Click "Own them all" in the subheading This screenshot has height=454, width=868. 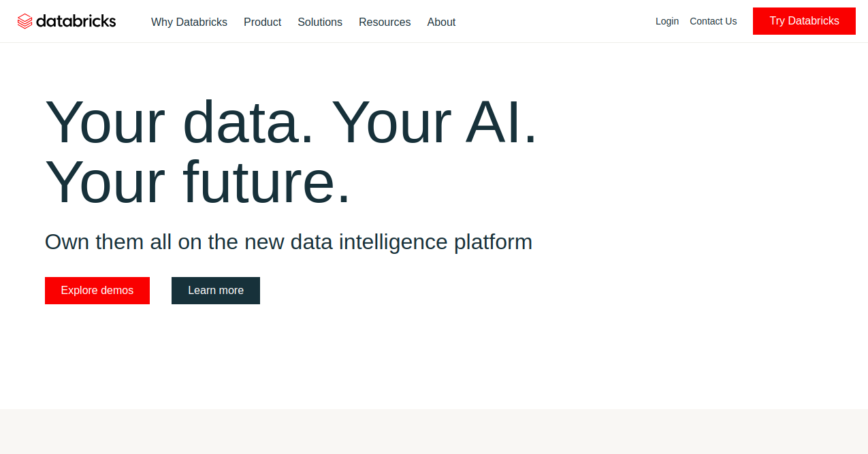pyautogui.click(x=108, y=242)
